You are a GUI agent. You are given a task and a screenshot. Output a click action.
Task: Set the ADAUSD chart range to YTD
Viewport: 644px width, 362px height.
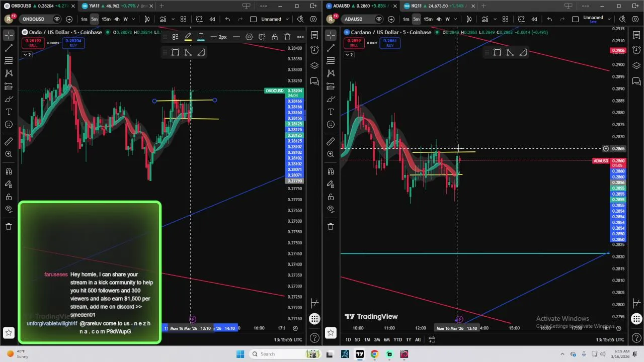[x=397, y=340]
